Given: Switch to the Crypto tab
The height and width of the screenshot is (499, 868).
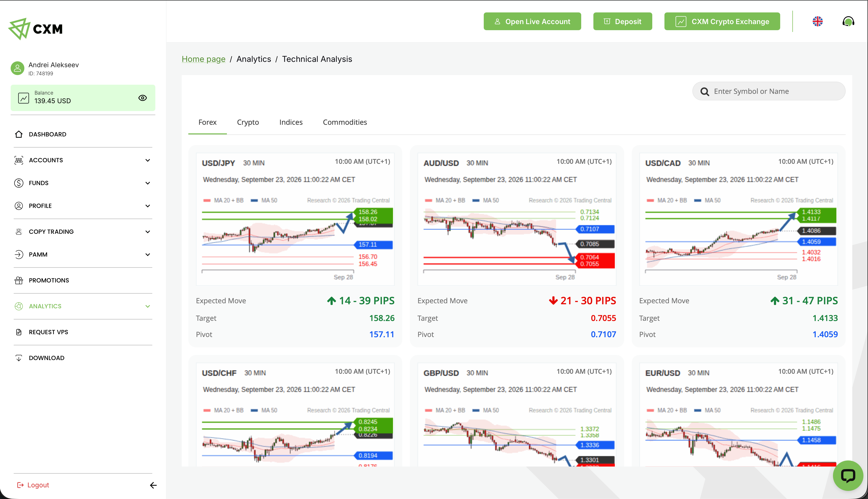Looking at the screenshot, I should (248, 122).
